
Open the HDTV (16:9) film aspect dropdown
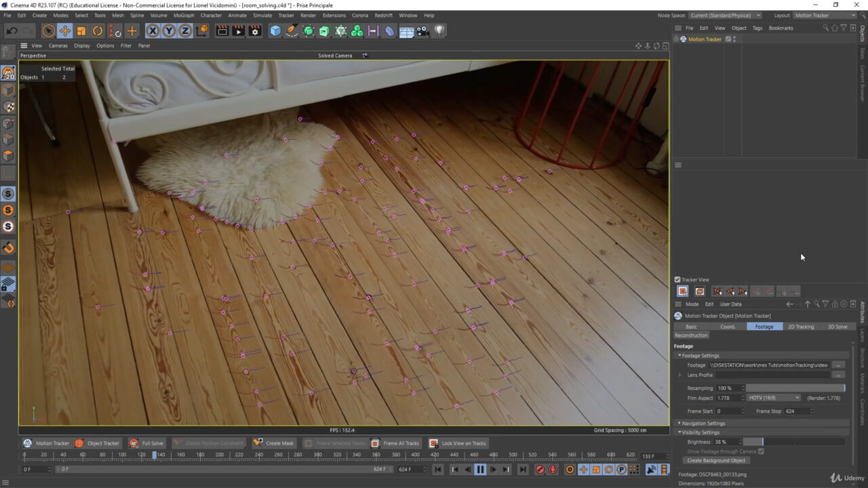[773, 398]
